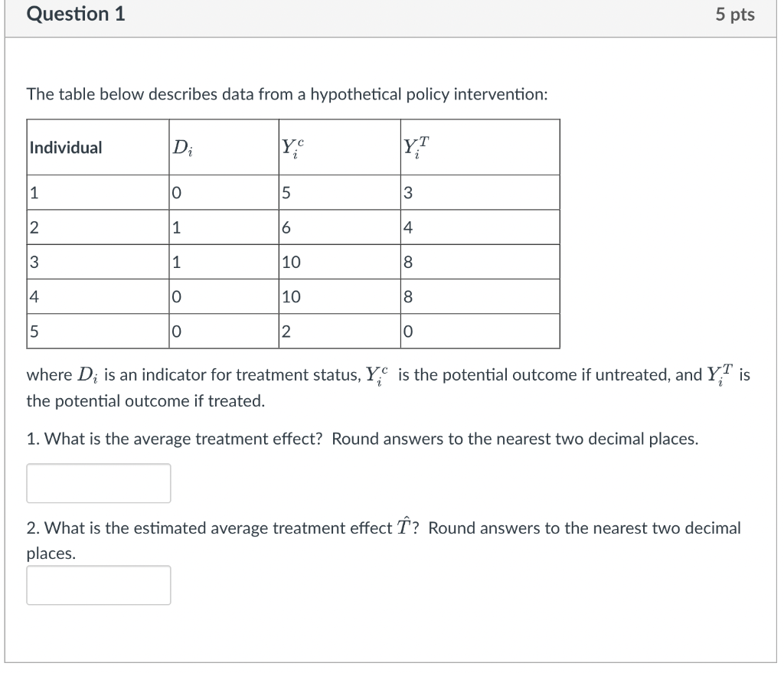Select the cell showing value 8
This screenshot has width=784, height=673.
click(408, 261)
